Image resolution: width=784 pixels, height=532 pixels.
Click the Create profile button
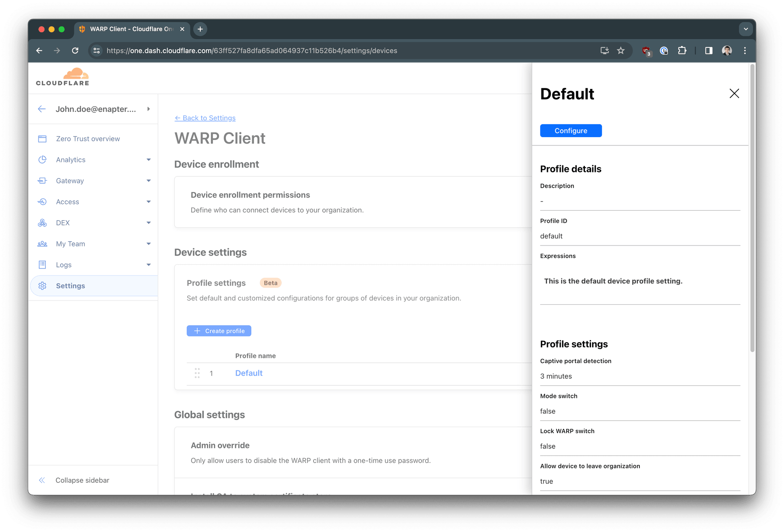click(x=219, y=330)
